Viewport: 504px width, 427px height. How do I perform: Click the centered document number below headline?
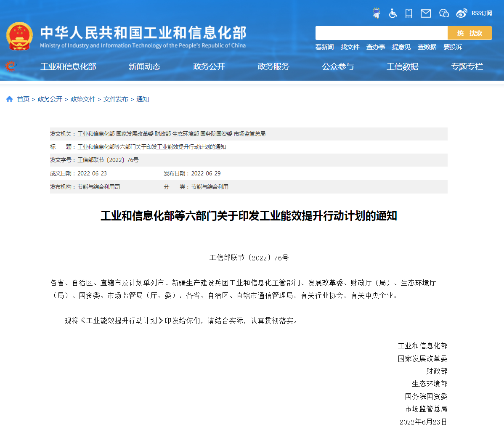pos(249,257)
